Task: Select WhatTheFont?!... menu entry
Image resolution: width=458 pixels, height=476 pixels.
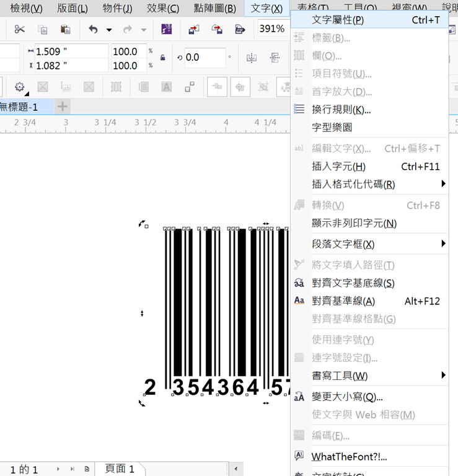Action: coord(369,457)
